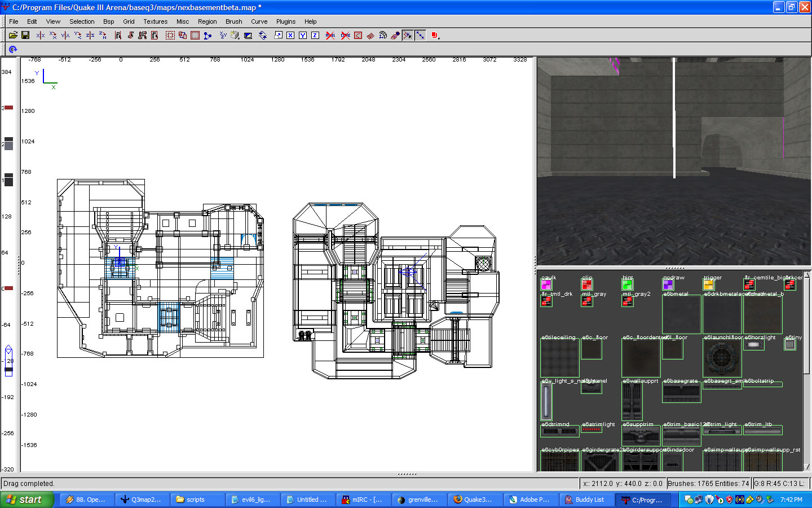Select the e6tileceiling texture thumbnail
The image size is (812, 508).
[559, 358]
